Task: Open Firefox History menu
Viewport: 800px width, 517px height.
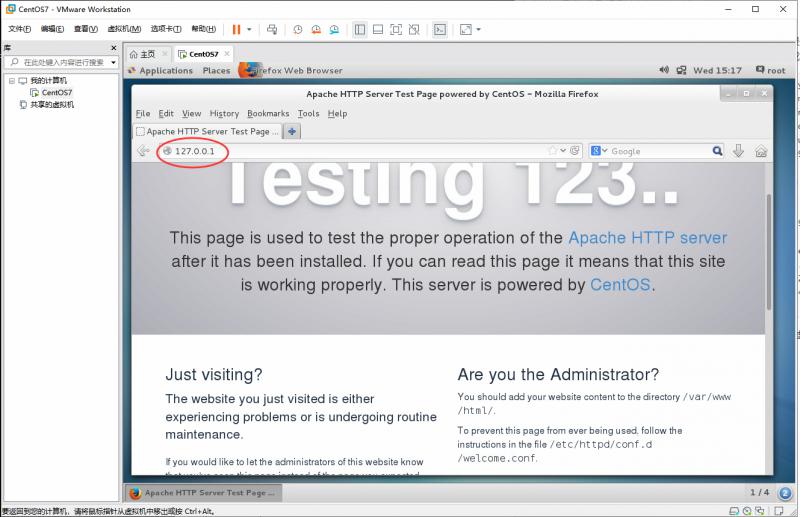Action: coord(224,113)
